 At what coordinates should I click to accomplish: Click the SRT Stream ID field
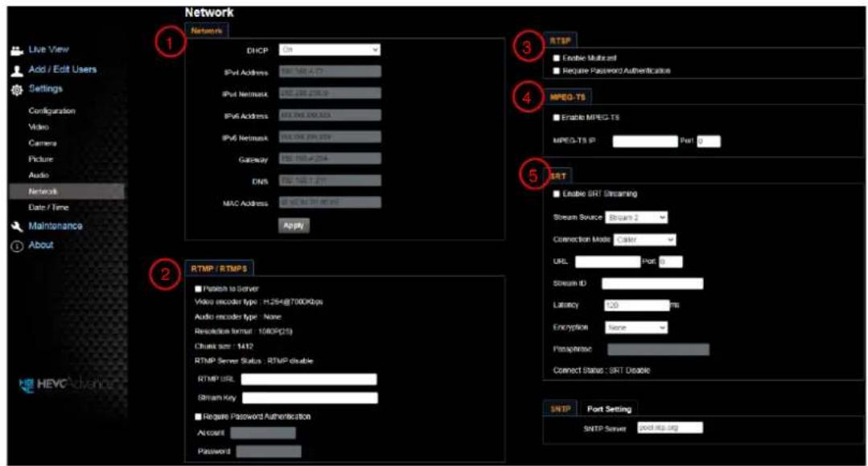(x=652, y=283)
